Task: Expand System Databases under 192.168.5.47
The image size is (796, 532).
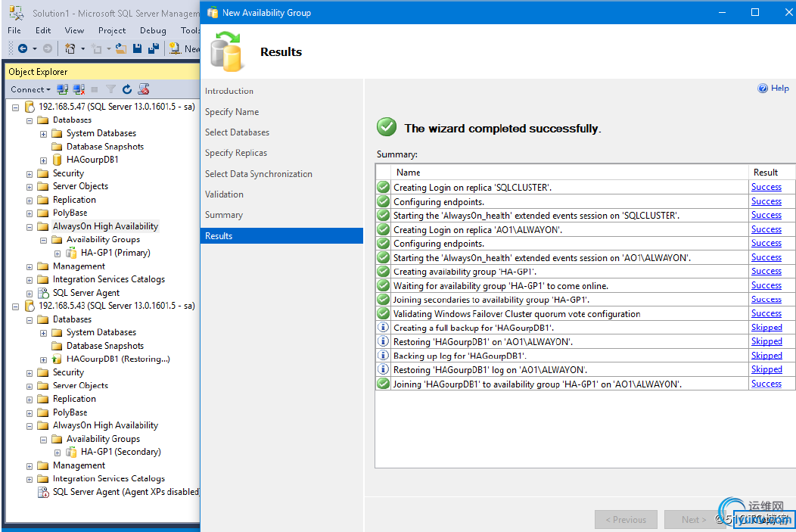Action: (44, 134)
